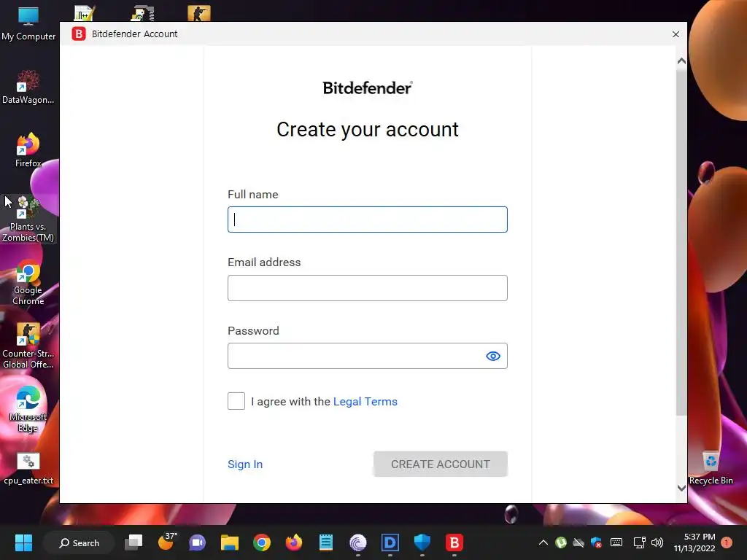Open Google Chrome from taskbar
The width and height of the screenshot is (747, 560).
pos(262,542)
